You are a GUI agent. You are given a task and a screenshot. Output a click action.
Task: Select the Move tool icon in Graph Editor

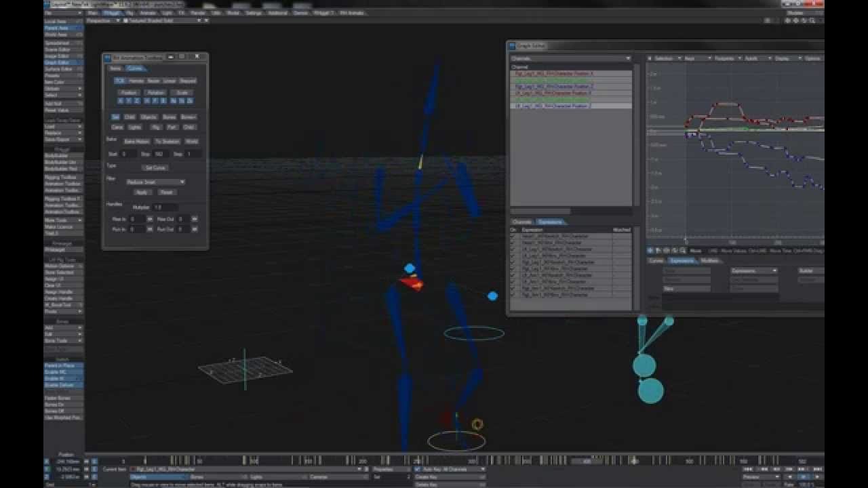point(650,251)
